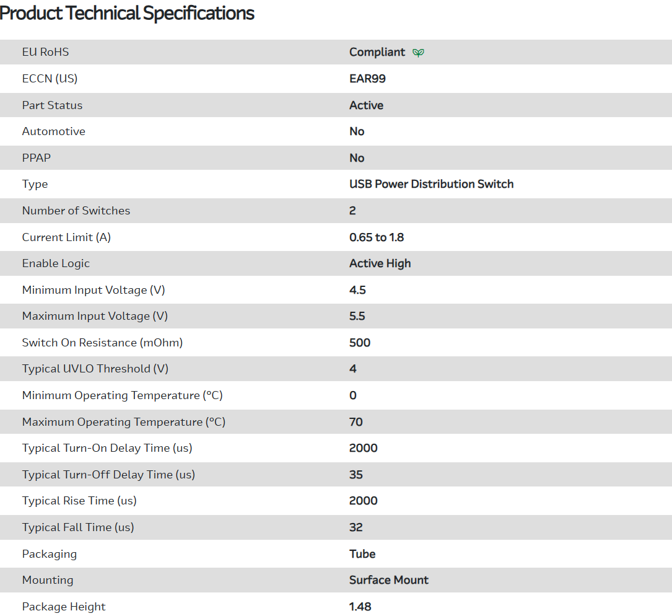Click the Tube packaging value
Screen dimensions: 672x616
coord(362,554)
